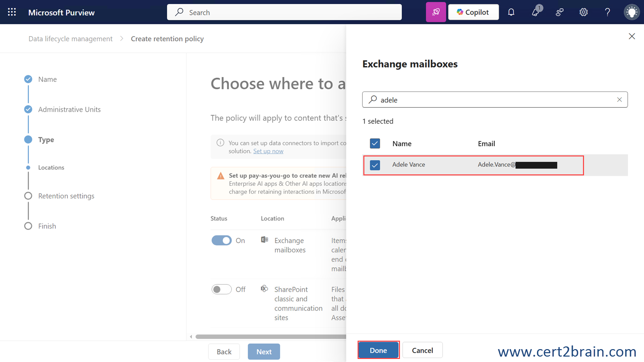Open the settings gear in header
Screen dimensions: 644x362
(583, 12)
